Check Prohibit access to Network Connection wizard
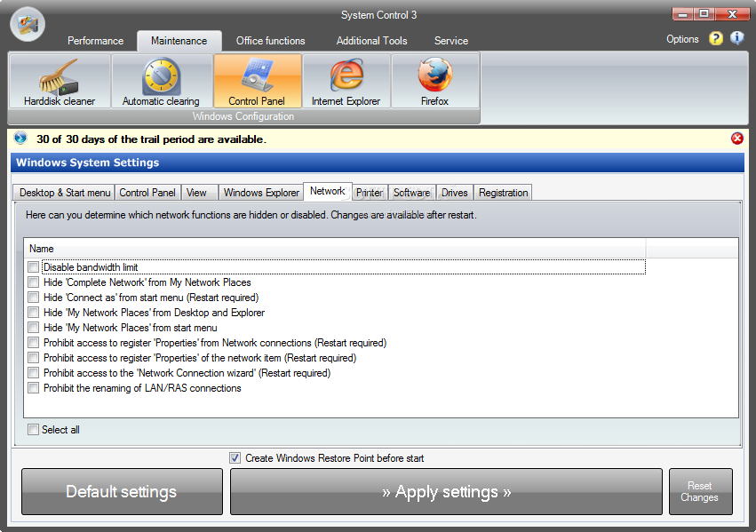756x532 pixels. coord(33,372)
